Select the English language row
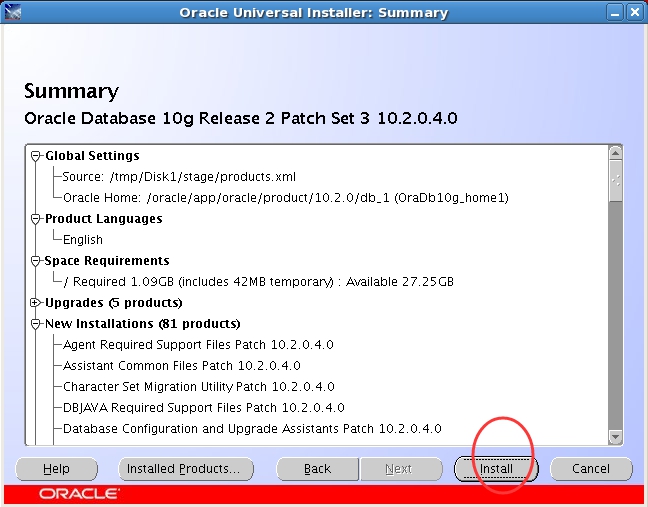Screen dimensions: 648x507 point(83,240)
